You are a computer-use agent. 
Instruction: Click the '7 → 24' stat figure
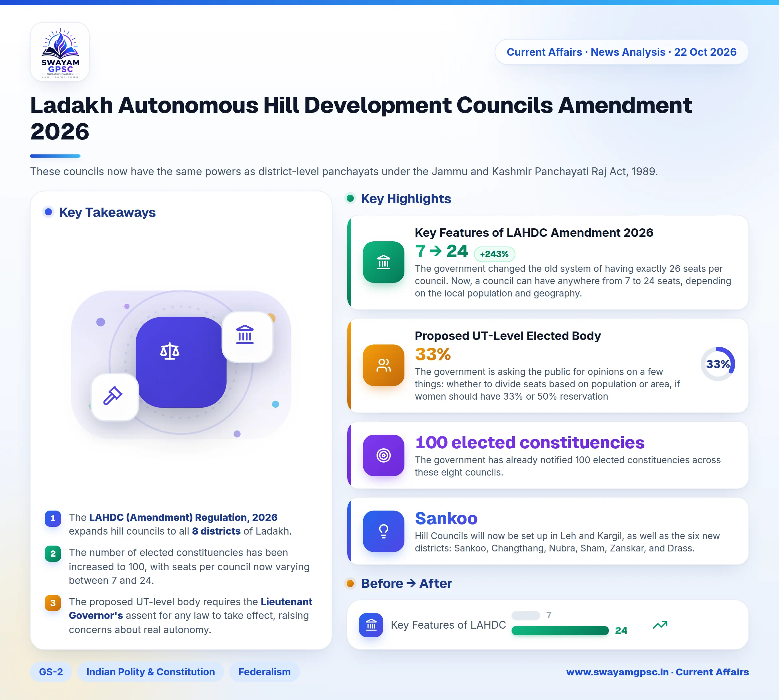coord(441,251)
